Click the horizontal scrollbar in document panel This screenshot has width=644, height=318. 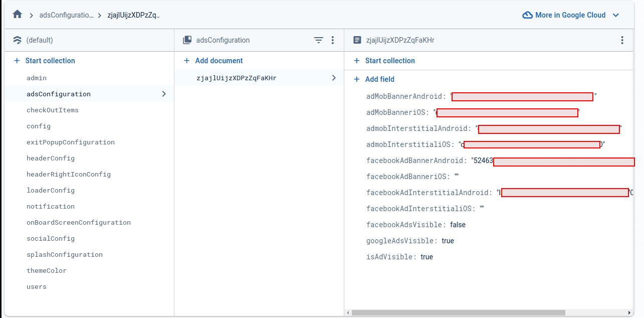coord(458,312)
